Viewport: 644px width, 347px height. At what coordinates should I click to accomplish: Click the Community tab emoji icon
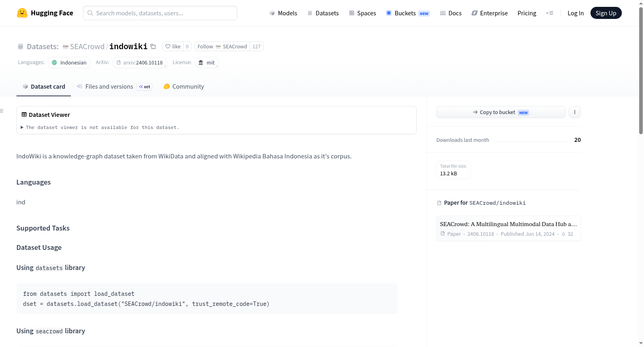pos(167,86)
